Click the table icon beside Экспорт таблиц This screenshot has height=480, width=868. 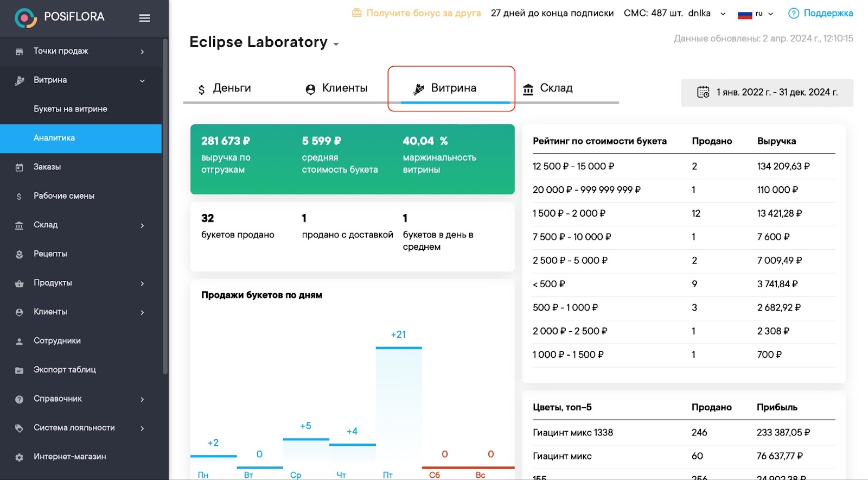[x=20, y=370]
